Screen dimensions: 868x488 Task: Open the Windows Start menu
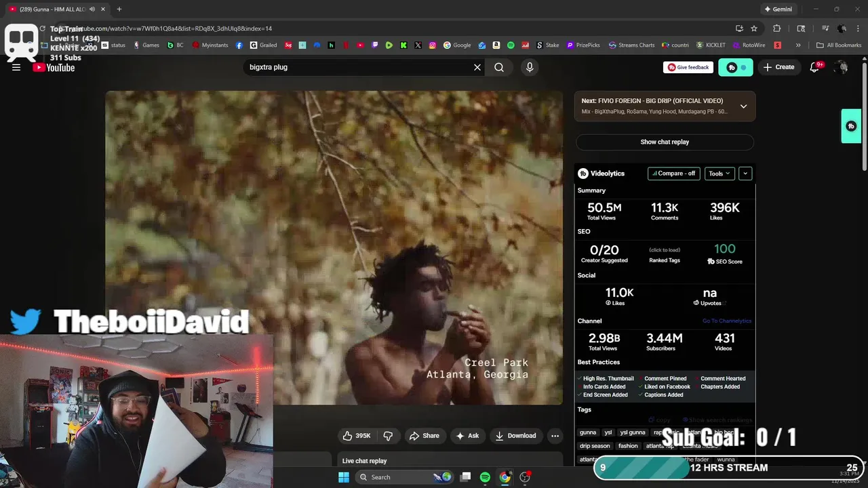pyautogui.click(x=344, y=477)
